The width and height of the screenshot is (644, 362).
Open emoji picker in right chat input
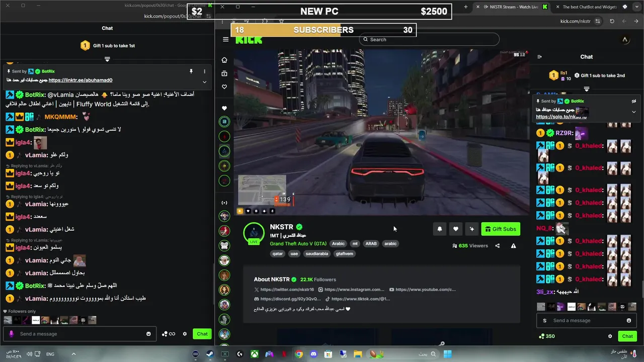click(629, 320)
